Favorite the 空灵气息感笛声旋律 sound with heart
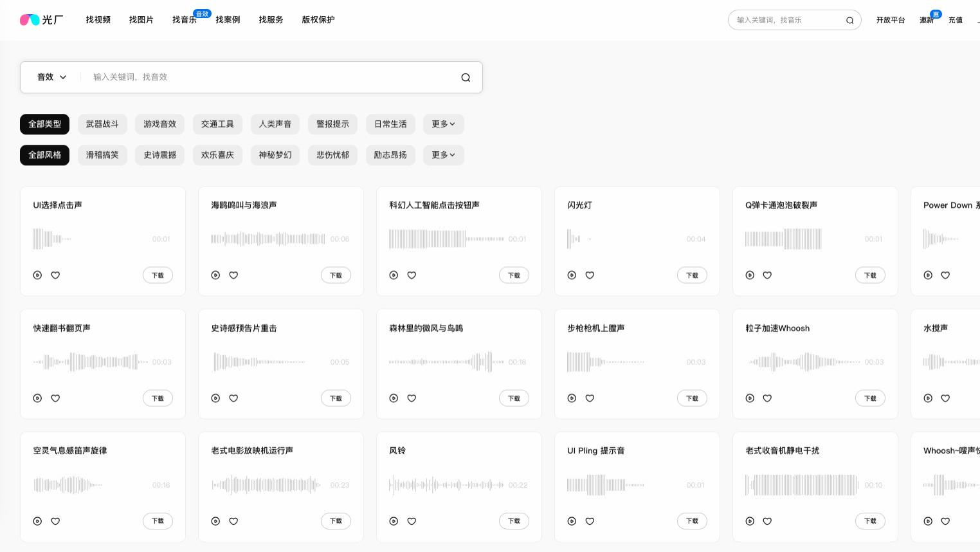Image resolution: width=980 pixels, height=552 pixels. [55, 521]
